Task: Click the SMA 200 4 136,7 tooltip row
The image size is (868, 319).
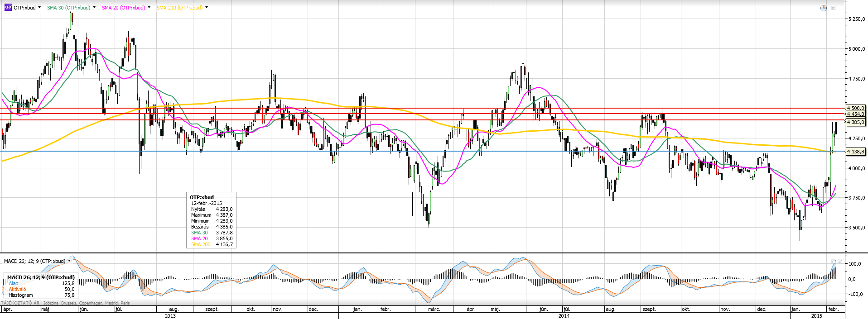Action: [212, 244]
